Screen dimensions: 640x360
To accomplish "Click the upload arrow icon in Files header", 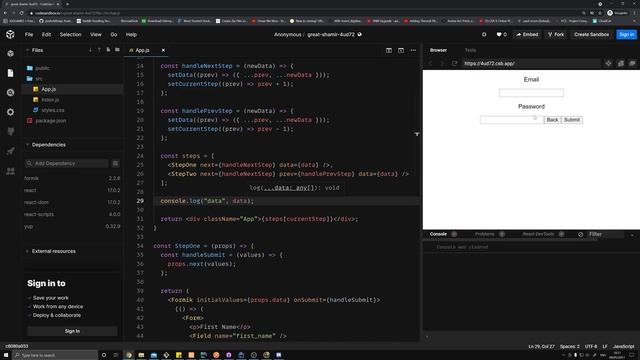I will pos(99,50).
